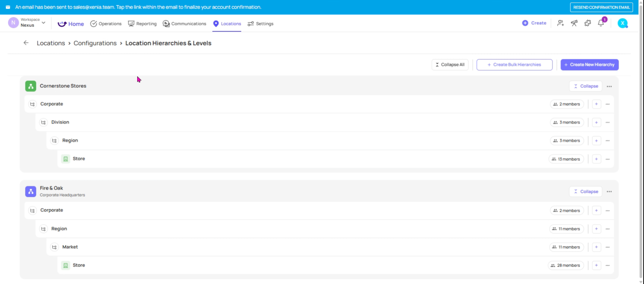Viewport: 644px width, 284px height.
Task: Open the user avatar profile menu
Action: pyautogui.click(x=623, y=23)
